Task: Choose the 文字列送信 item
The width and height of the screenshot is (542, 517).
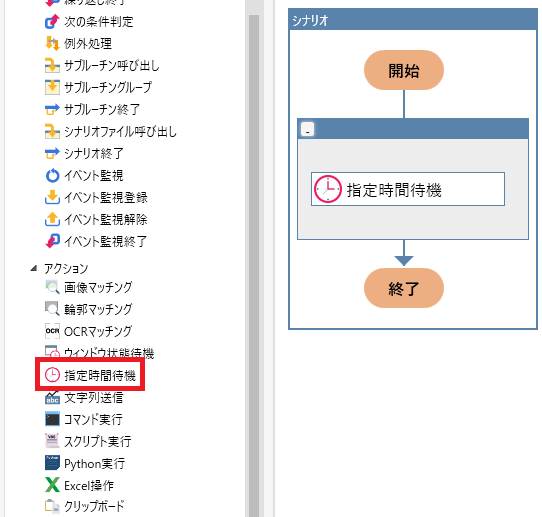Action: click(84, 397)
